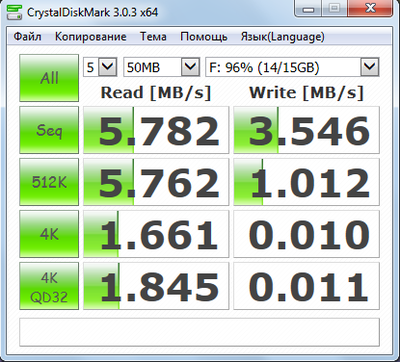Click the 4K QD32 read result 1.845

pyautogui.click(x=156, y=286)
